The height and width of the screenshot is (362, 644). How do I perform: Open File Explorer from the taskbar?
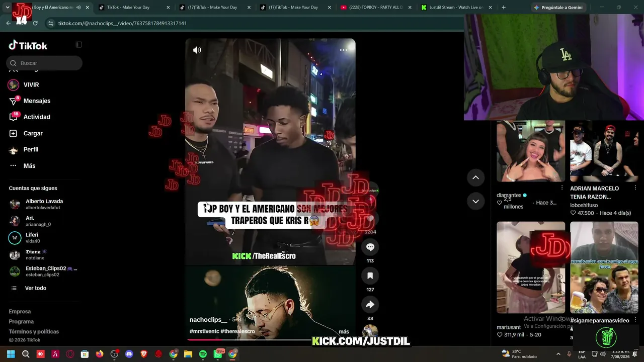(188, 354)
